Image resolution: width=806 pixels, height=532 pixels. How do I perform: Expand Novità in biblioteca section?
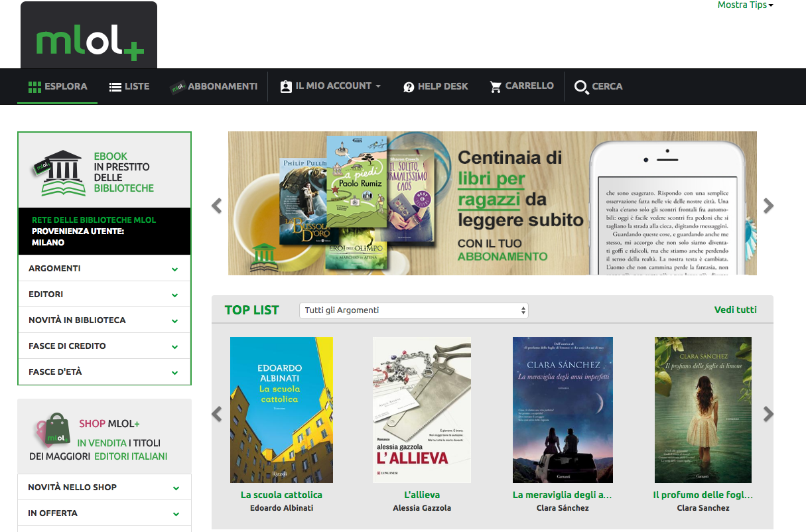pyautogui.click(x=104, y=320)
